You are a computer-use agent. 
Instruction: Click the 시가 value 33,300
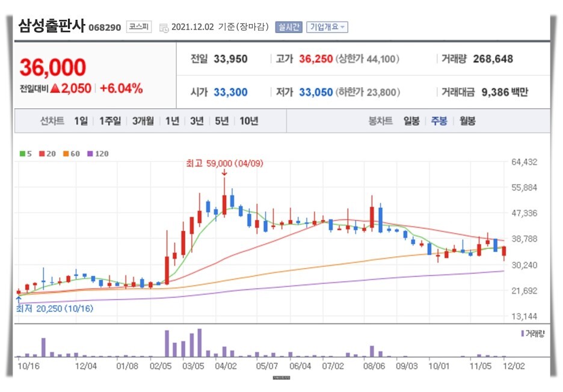230,92
